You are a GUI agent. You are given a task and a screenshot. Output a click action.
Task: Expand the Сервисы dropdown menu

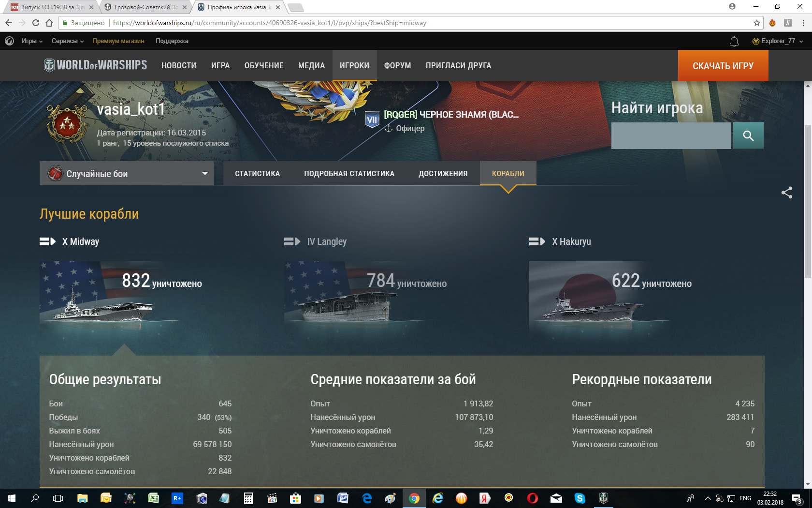click(x=67, y=41)
